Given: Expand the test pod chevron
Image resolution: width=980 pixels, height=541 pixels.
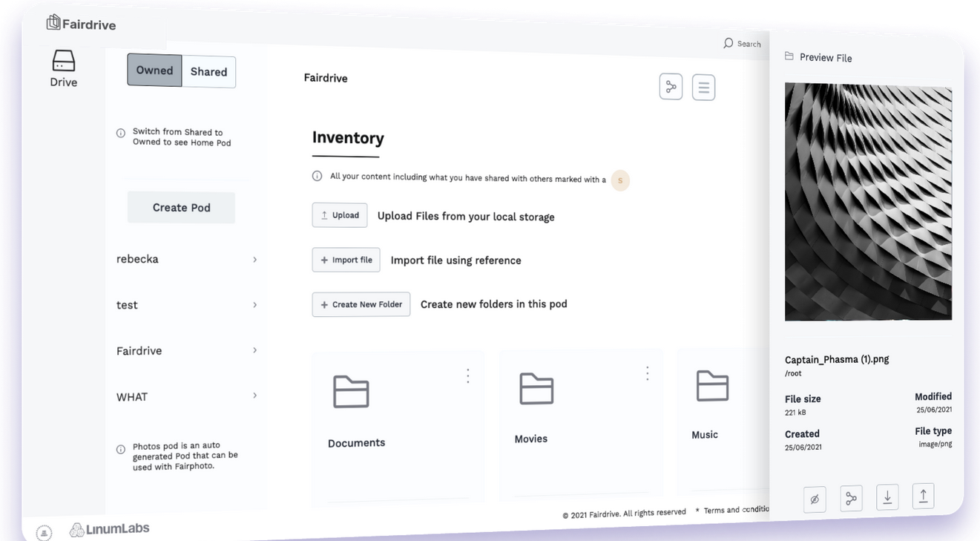Looking at the screenshot, I should (254, 305).
